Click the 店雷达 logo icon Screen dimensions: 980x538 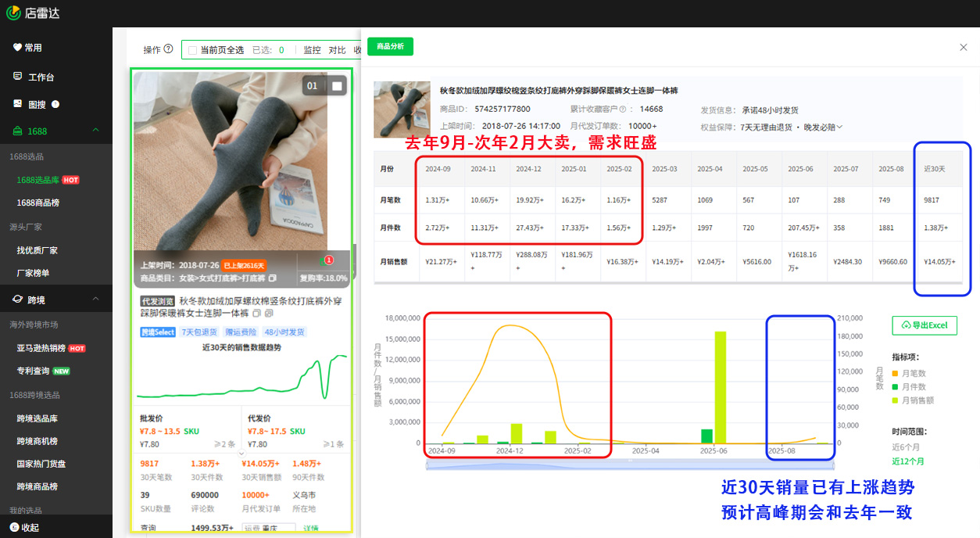click(x=13, y=13)
